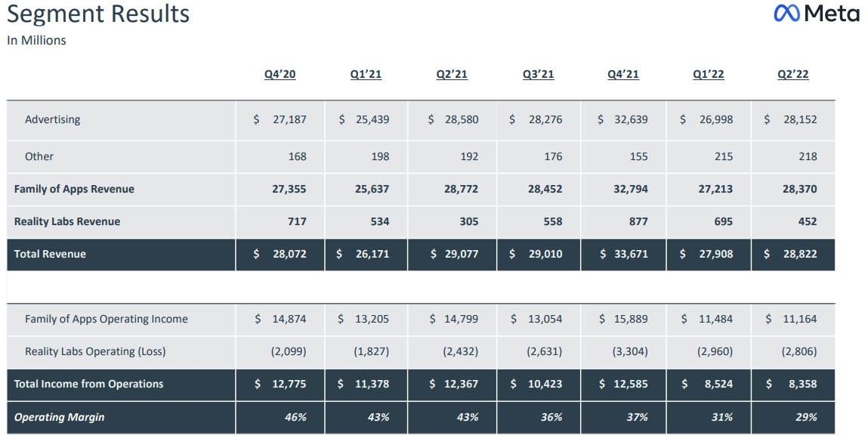Image resolution: width=868 pixels, height=445 pixels.
Task: Click the Total Revenue row label
Action: pos(50,254)
